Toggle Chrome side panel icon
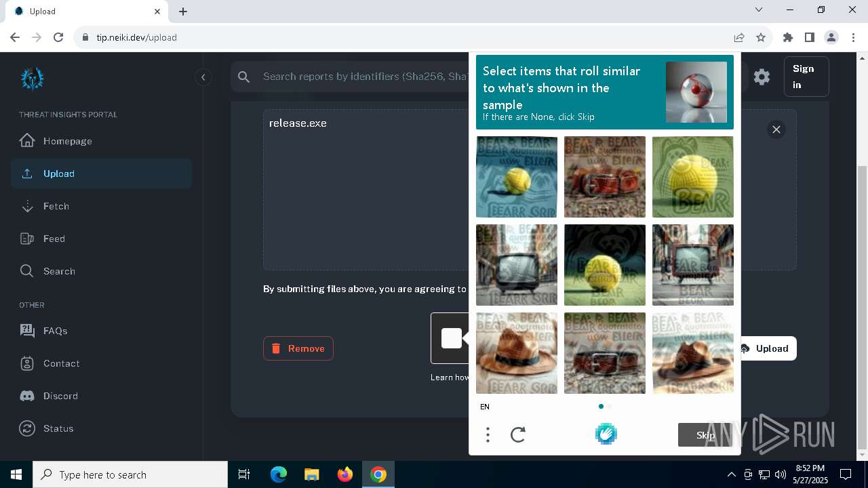Viewport: 868px width, 488px height. point(810,37)
